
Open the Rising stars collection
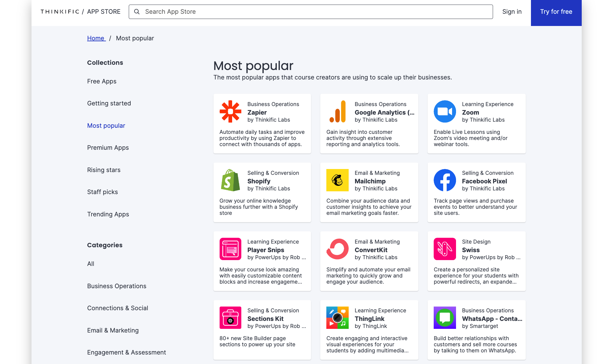click(104, 170)
